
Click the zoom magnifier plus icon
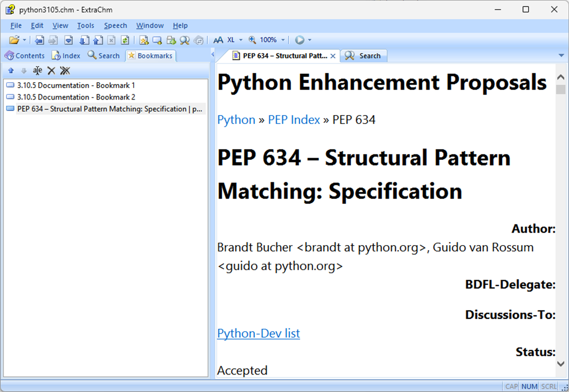point(252,40)
